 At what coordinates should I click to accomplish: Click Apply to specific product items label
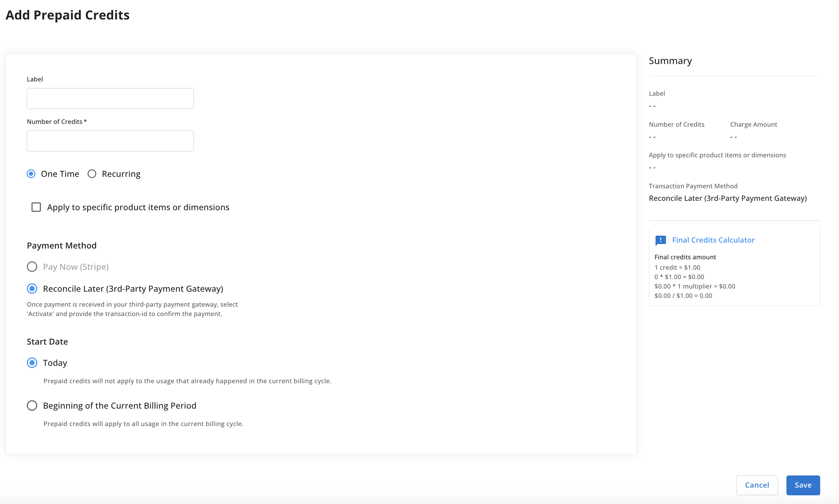point(138,207)
